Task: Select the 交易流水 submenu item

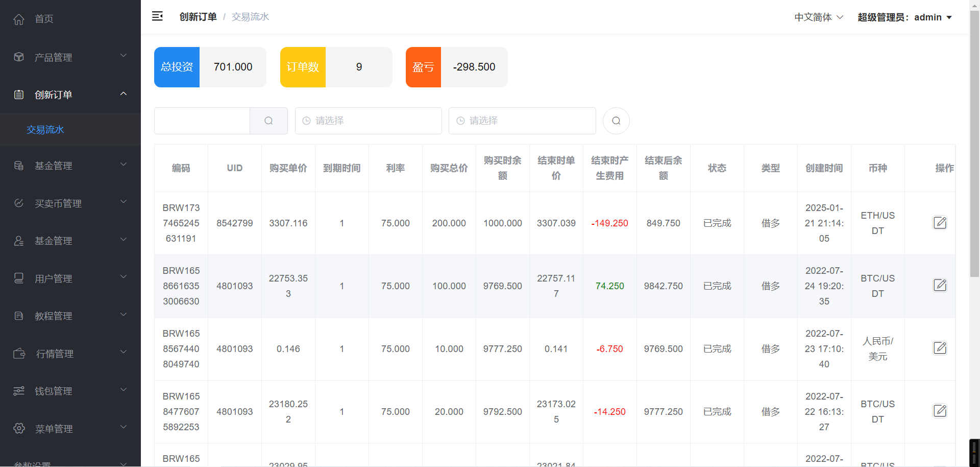Action: click(45, 130)
